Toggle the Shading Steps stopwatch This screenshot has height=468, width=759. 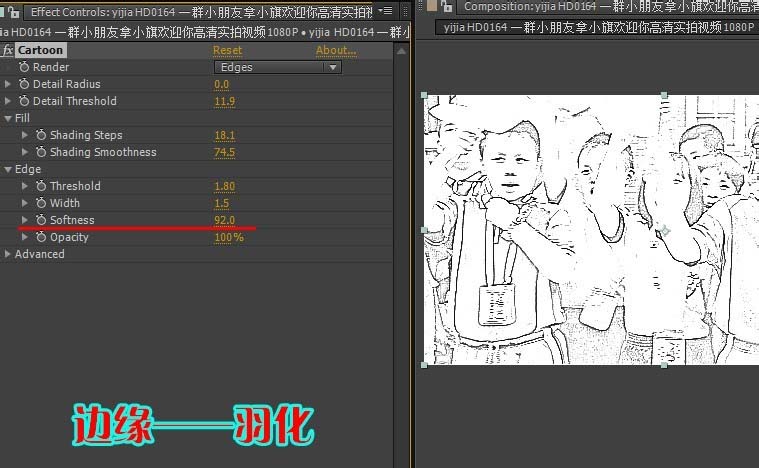41,135
